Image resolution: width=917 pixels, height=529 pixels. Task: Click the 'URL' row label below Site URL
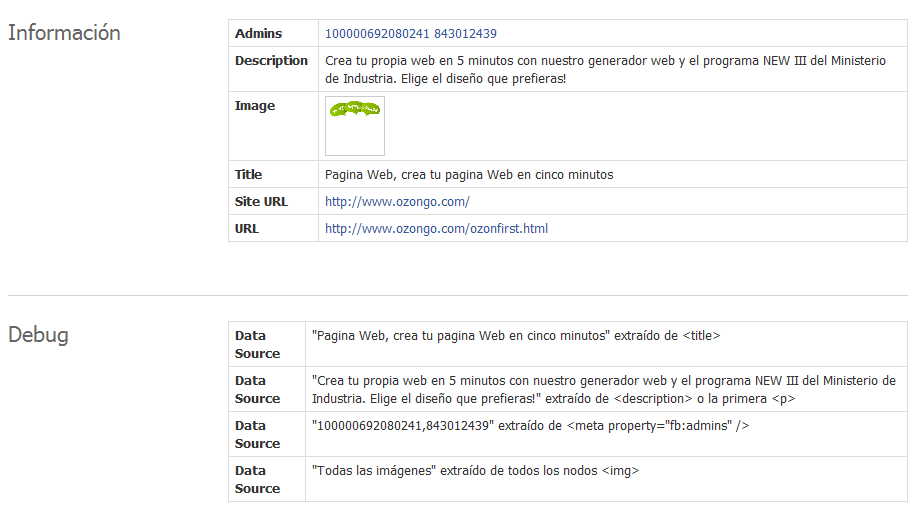[247, 229]
